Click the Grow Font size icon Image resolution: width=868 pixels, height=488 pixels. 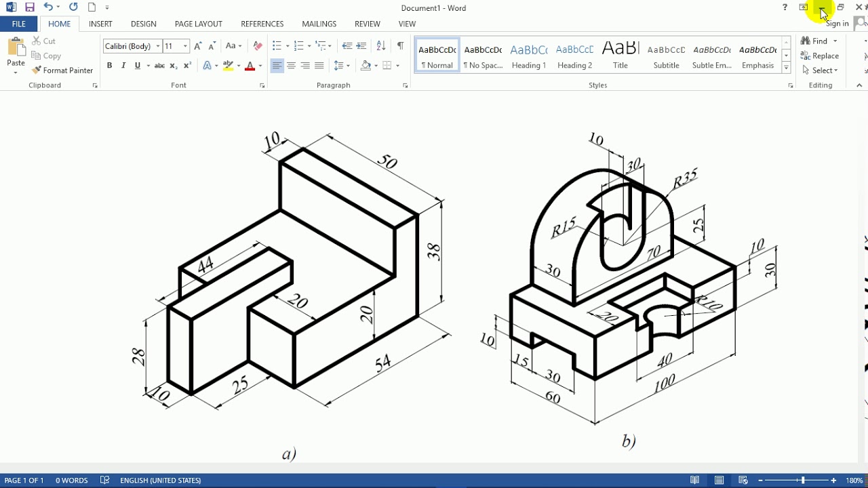pyautogui.click(x=198, y=46)
